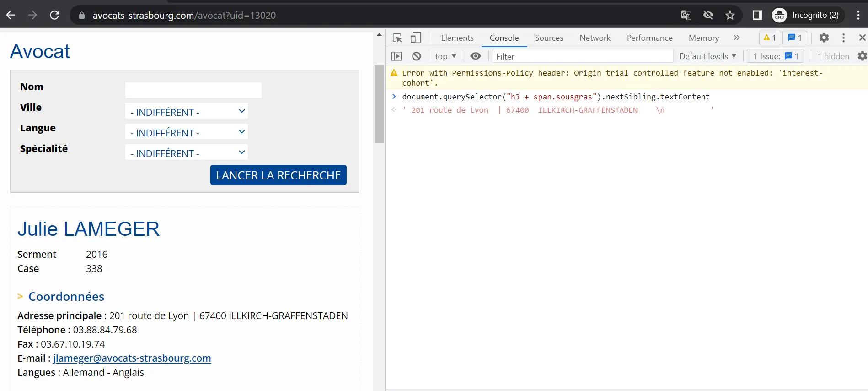Screen dimensions: 868x391
Task: Open the top JavaScript context dropdown
Action: [445, 56]
